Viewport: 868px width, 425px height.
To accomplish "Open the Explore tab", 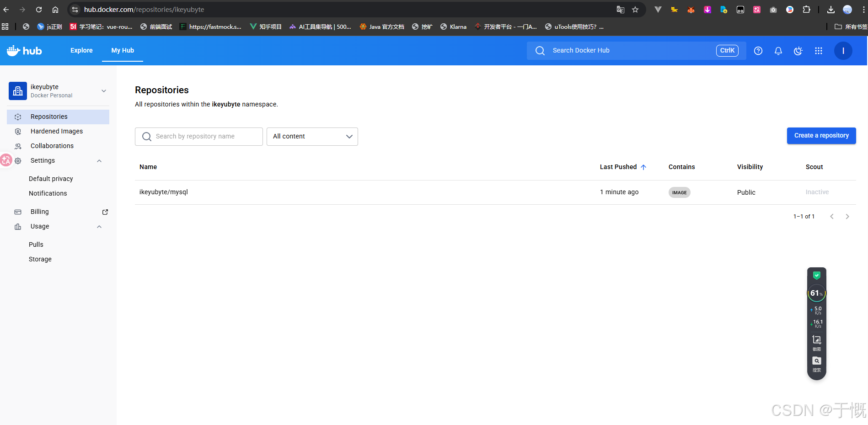I will pyautogui.click(x=81, y=51).
